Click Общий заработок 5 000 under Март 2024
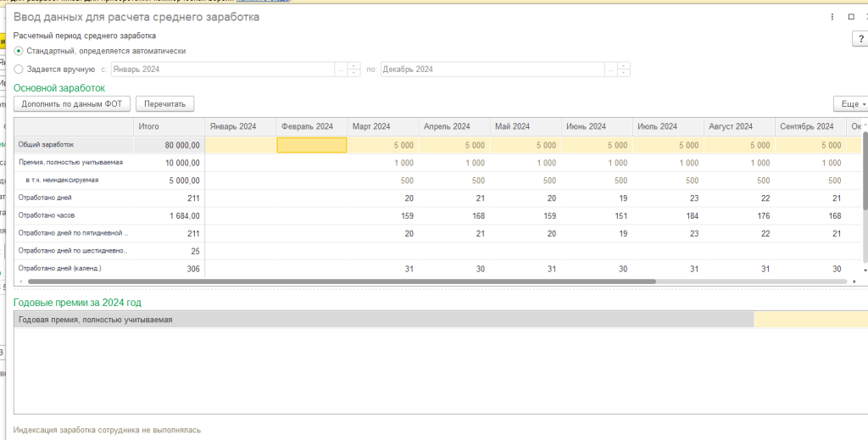 pos(383,145)
